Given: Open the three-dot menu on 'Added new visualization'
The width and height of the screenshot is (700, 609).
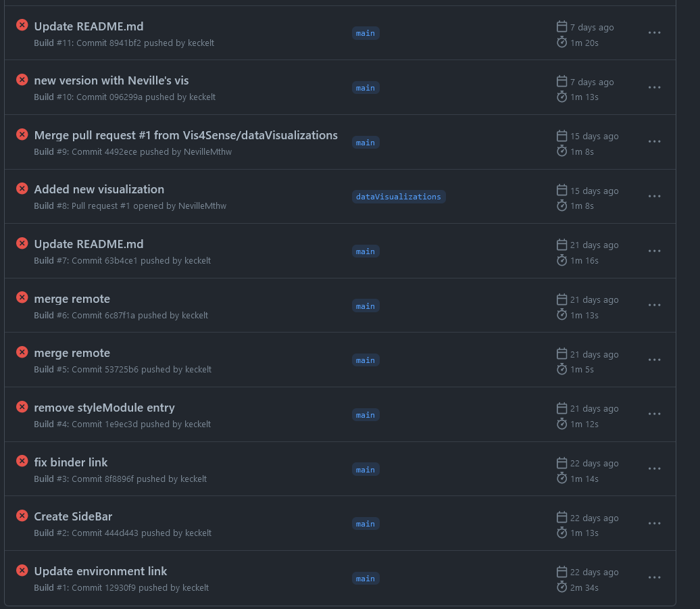Looking at the screenshot, I should (654, 196).
